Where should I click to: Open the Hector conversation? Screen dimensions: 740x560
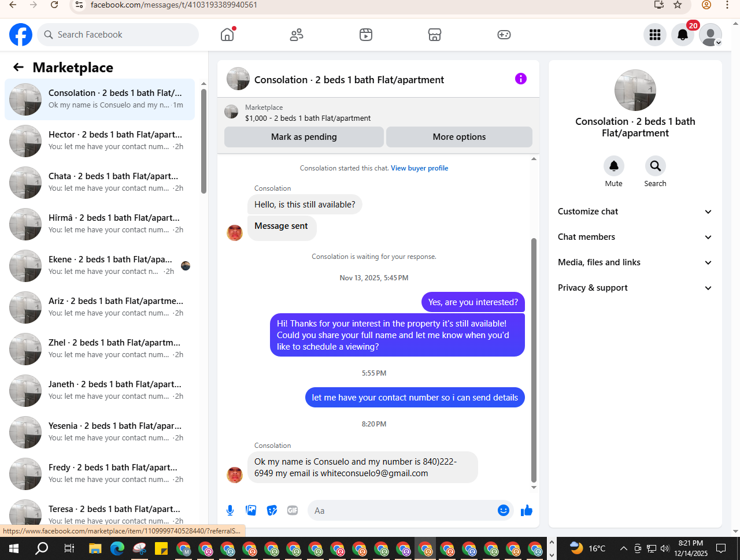(x=99, y=140)
